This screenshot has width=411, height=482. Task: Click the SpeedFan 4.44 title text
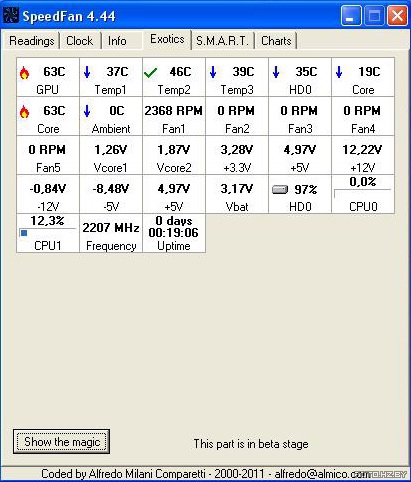(69, 16)
